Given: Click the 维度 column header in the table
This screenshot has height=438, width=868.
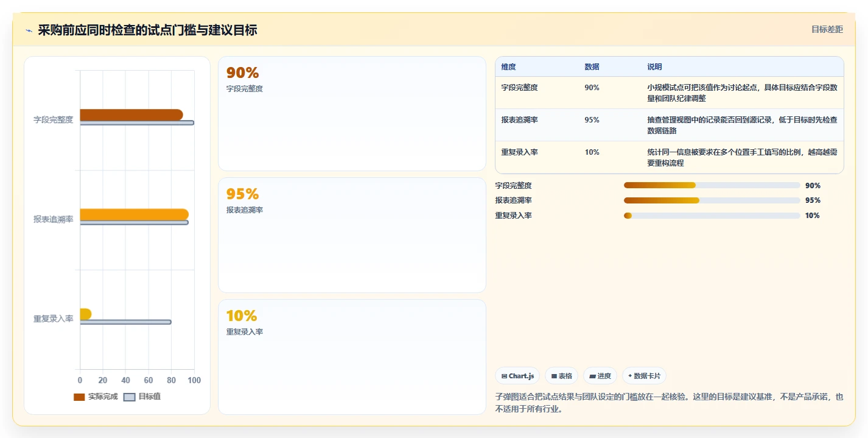Looking at the screenshot, I should coord(508,67).
